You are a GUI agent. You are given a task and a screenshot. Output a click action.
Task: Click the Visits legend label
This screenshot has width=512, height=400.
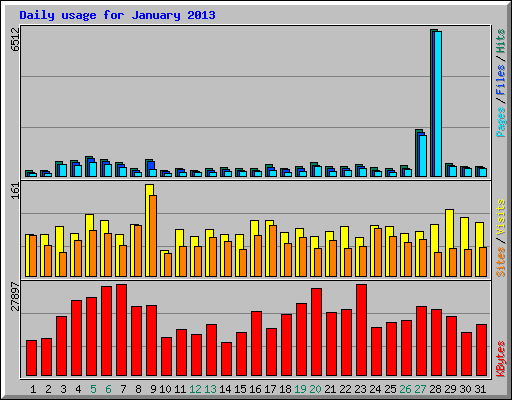coord(501,217)
